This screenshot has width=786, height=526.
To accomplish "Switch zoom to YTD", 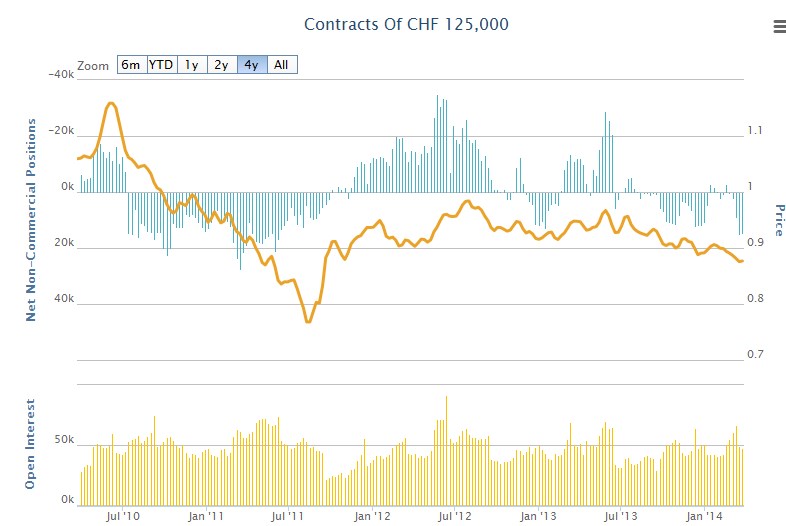I will tap(160, 65).
